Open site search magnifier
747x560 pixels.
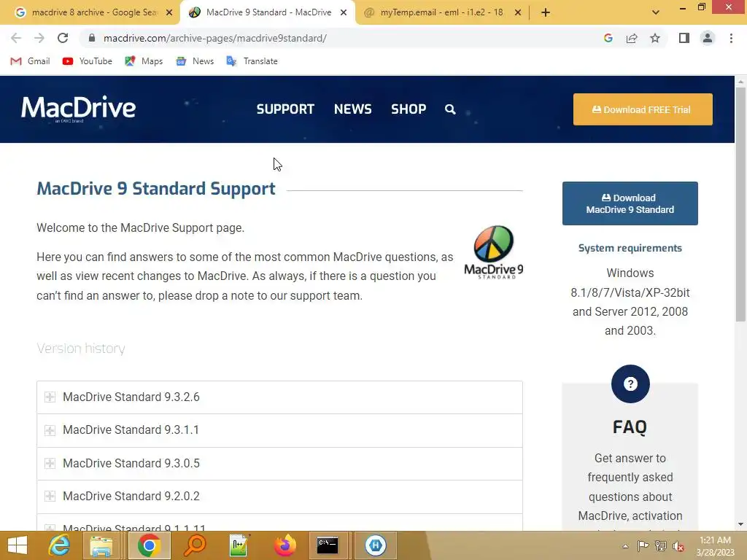[450, 109]
